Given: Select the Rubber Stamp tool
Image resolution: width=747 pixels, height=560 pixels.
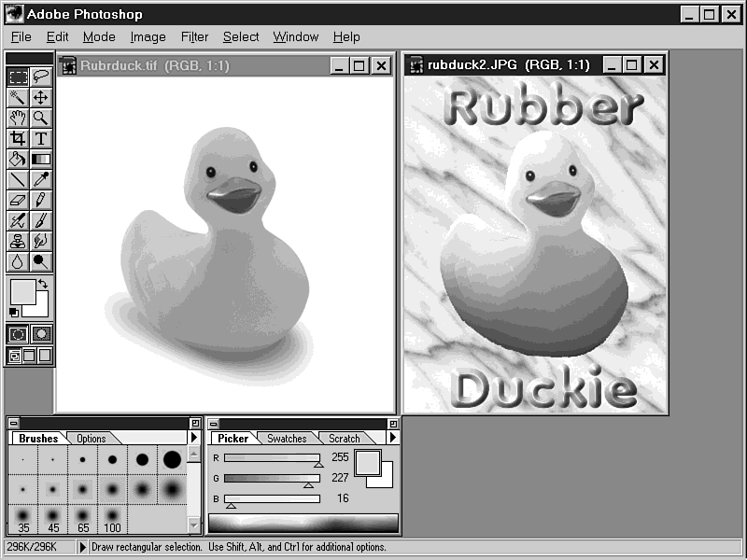Looking at the screenshot, I should 18,241.
